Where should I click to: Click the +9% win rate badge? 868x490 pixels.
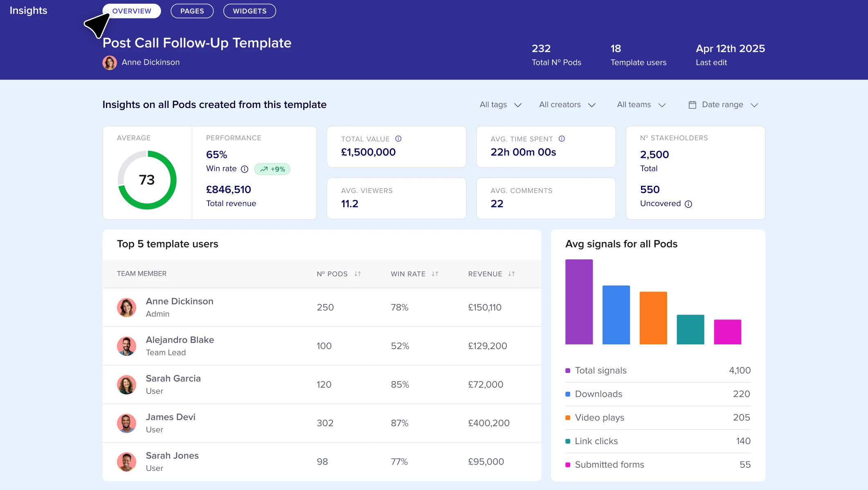pos(272,169)
